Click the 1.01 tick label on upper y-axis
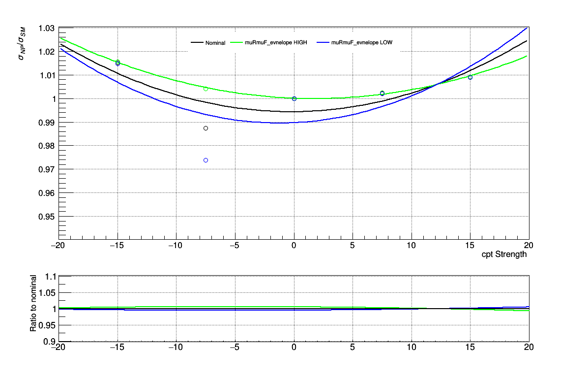Image resolution: width=588 pixels, height=380 pixels. (x=47, y=75)
